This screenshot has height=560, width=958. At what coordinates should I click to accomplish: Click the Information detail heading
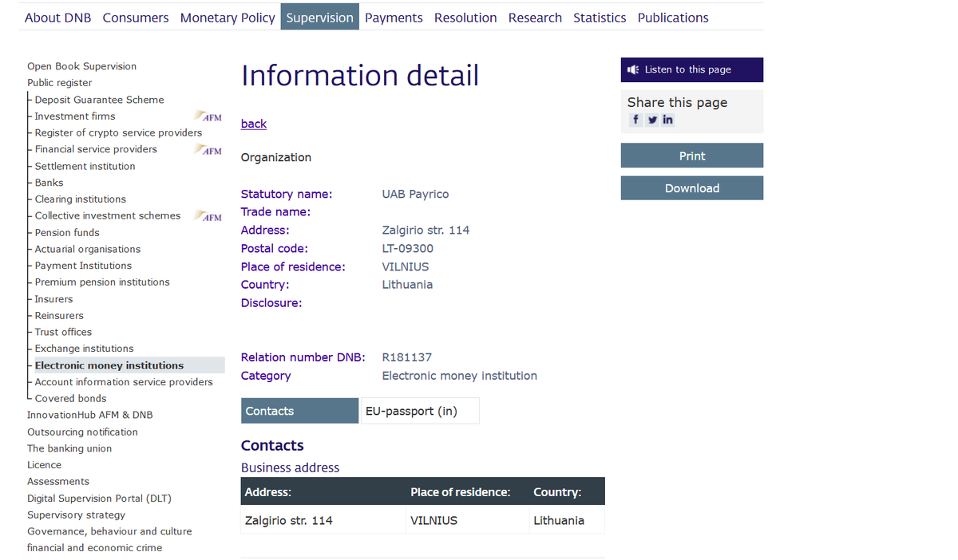[360, 75]
